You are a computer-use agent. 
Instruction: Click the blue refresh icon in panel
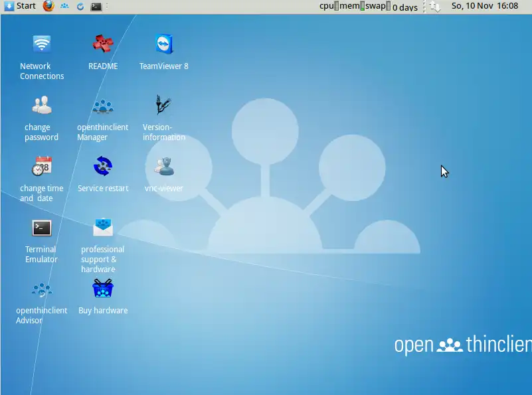(x=80, y=6)
